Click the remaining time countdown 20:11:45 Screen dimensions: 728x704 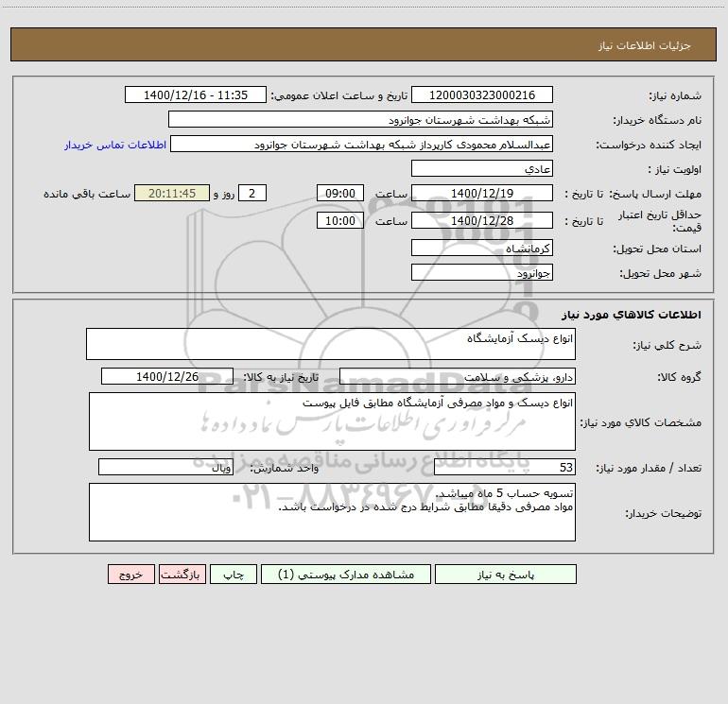pyautogui.click(x=172, y=193)
